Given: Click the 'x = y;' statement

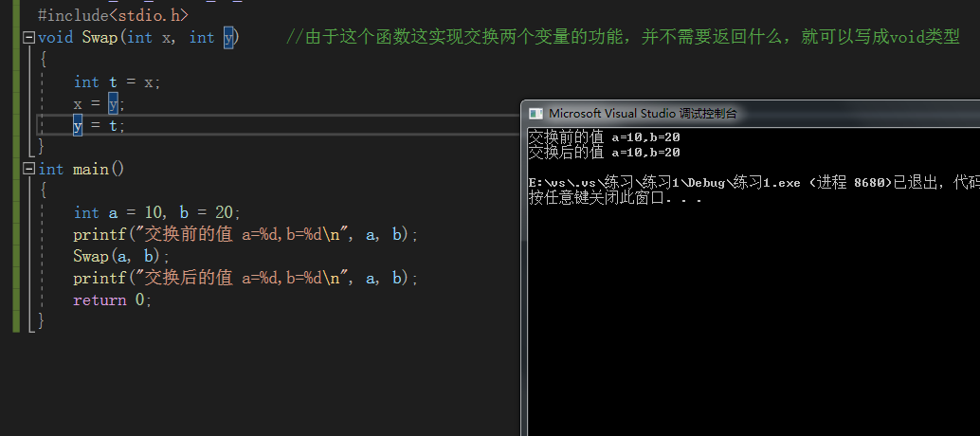Looking at the screenshot, I should 100,103.
